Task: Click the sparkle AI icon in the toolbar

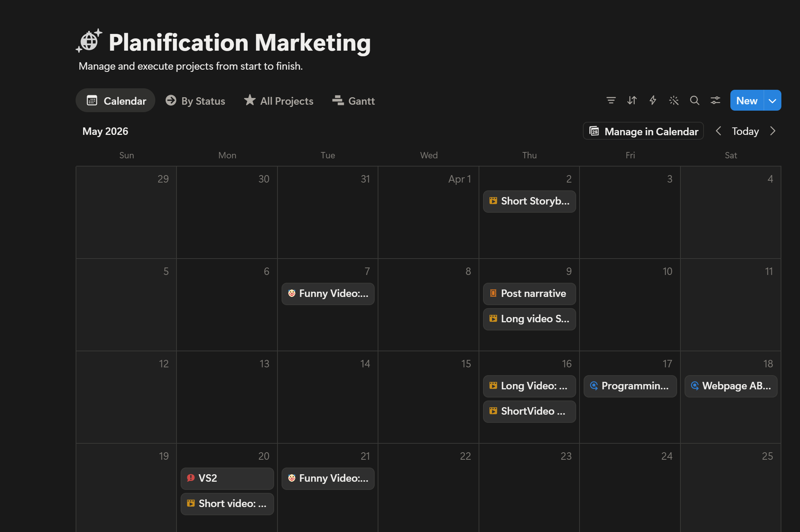Action: coord(673,100)
